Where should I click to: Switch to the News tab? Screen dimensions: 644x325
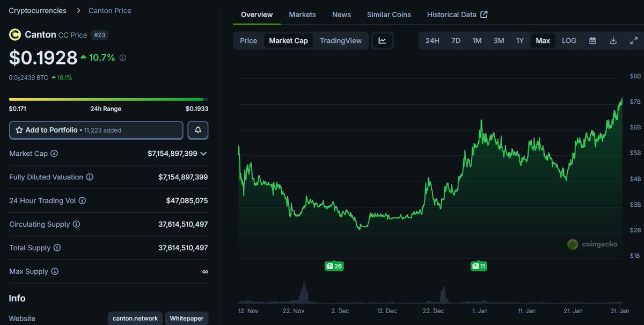click(341, 15)
